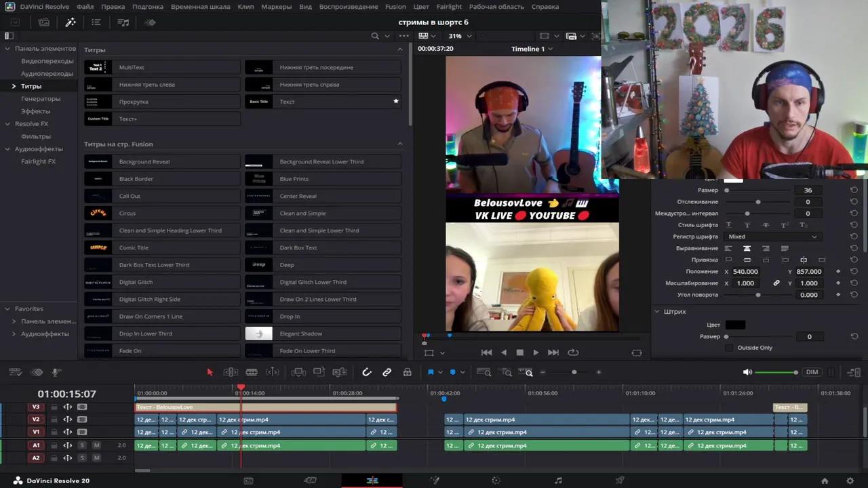Image resolution: width=868 pixels, height=488 pixels.
Task: Click the Угол поворота rotation slider
Action: 757,295
